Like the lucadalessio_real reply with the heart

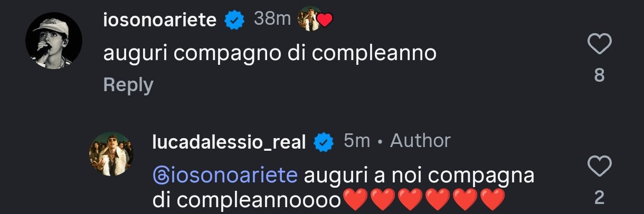point(599,168)
